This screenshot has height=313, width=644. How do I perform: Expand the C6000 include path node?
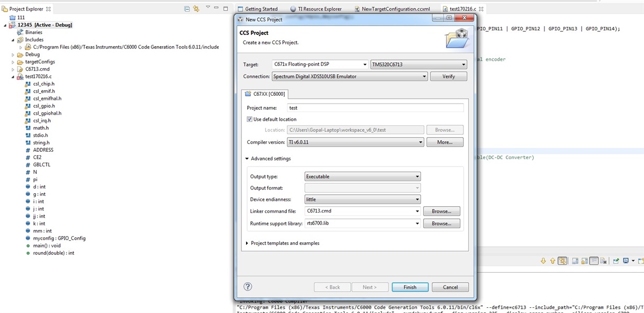pos(21,47)
